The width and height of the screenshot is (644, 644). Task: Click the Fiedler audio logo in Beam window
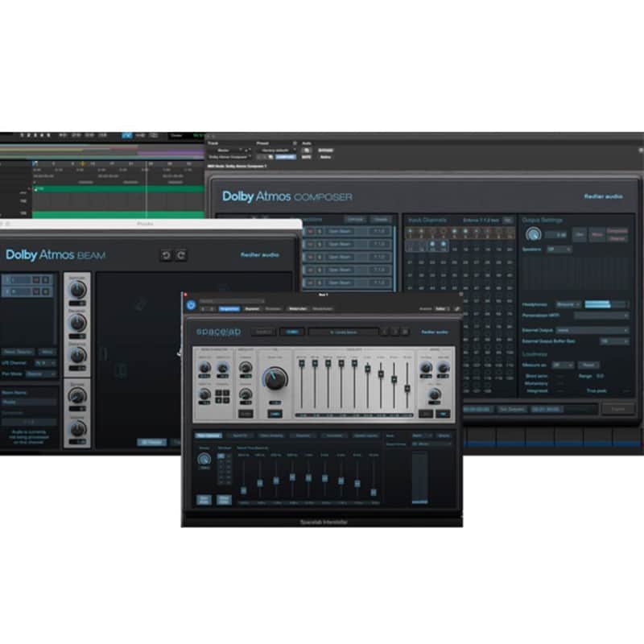pyautogui.click(x=259, y=255)
